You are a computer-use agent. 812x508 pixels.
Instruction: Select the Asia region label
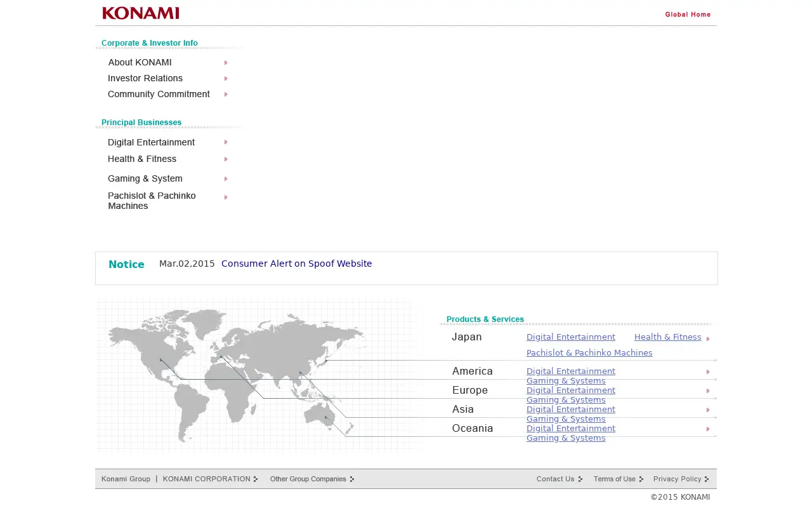[x=463, y=410]
